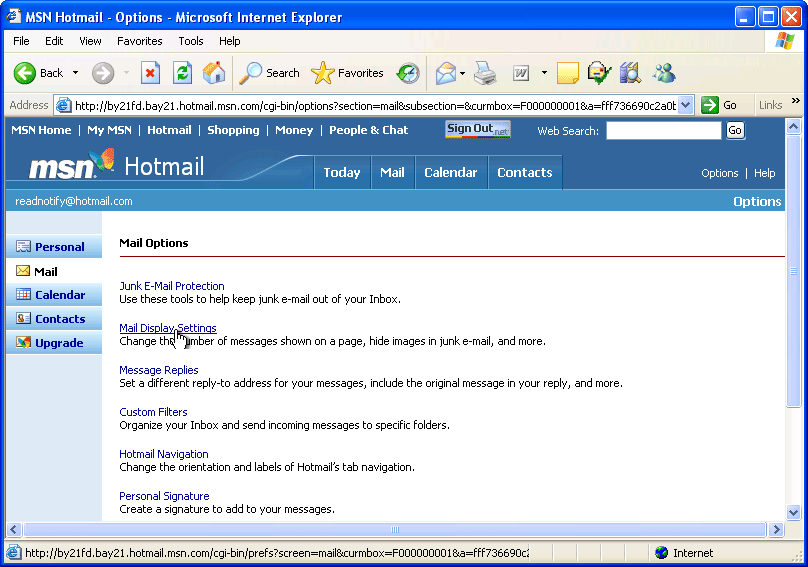Open the address bar URL dropdown
The width and height of the screenshot is (808, 567).
pyautogui.click(x=685, y=105)
